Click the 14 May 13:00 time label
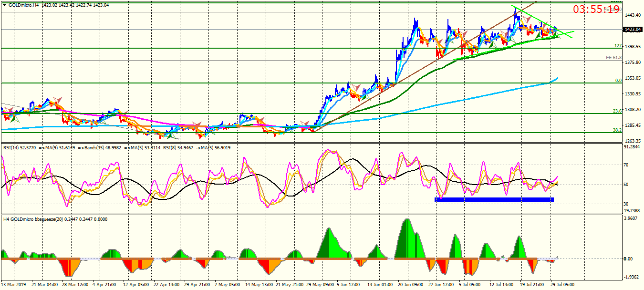The image size is (644, 290). (259, 285)
